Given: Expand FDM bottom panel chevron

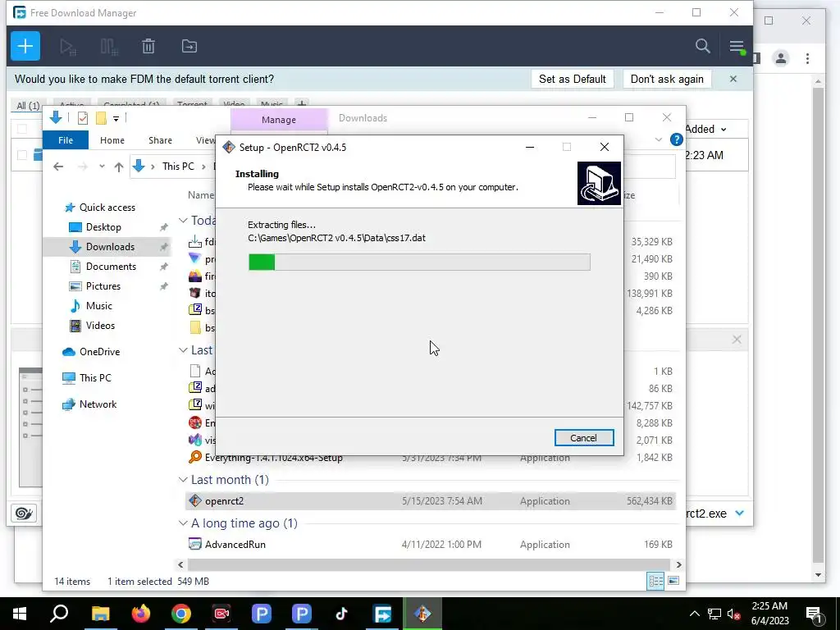Looking at the screenshot, I should (740, 514).
